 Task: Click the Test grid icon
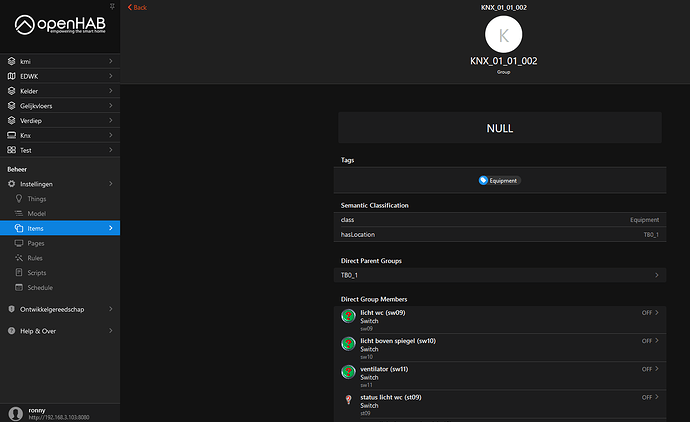point(11,150)
